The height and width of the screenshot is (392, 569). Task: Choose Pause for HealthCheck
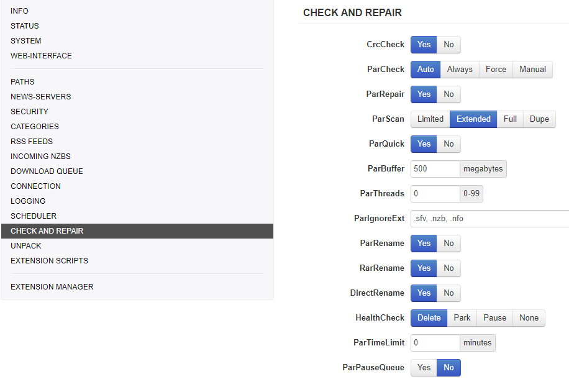click(x=495, y=318)
